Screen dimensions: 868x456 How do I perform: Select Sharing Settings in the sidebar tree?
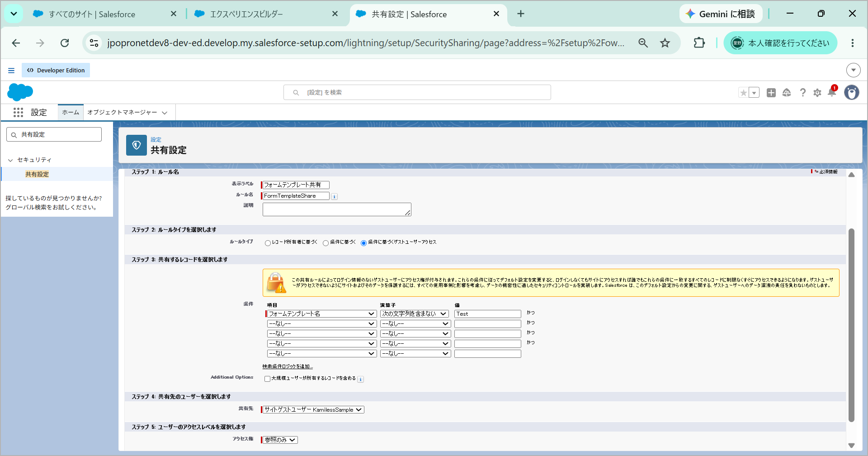37,174
